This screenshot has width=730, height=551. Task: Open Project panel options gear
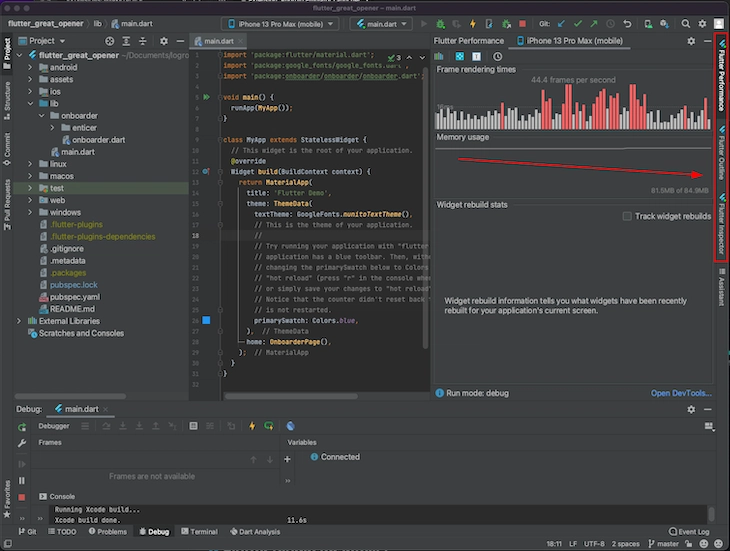163,41
